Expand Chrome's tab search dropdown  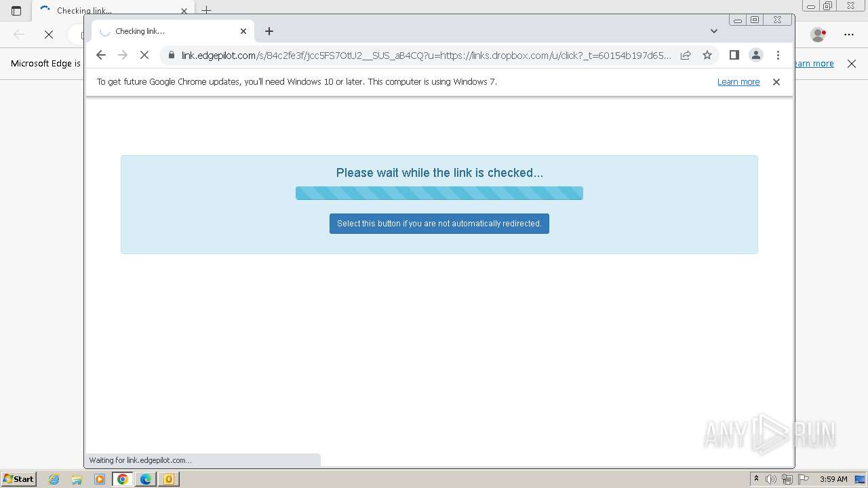coord(713,31)
